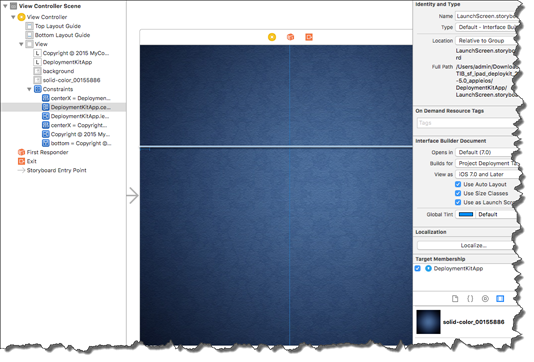Open the Object library tab
Viewport: 534px width, 362px height.
pos(486,299)
